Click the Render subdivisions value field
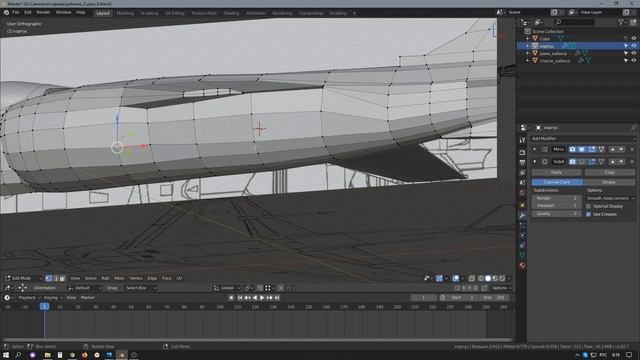Screen dimensions: 640x360 (556, 198)
